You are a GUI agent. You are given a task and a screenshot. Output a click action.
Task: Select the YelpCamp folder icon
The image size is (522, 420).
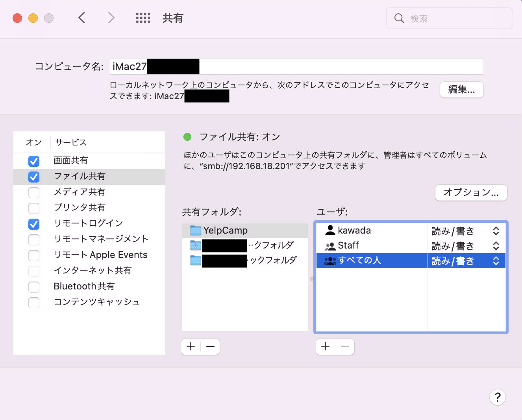195,230
